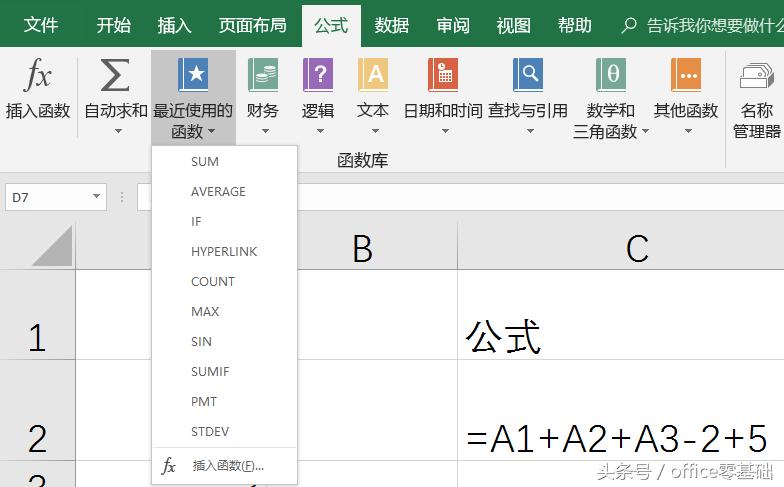Choose AVERAGE from the recent functions list
Screen dimensions: 784x487
pos(224,192)
